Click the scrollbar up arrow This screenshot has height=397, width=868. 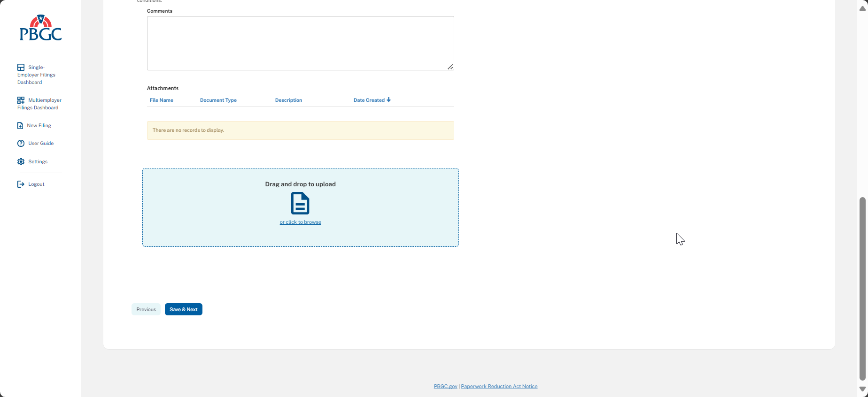tap(862, 8)
